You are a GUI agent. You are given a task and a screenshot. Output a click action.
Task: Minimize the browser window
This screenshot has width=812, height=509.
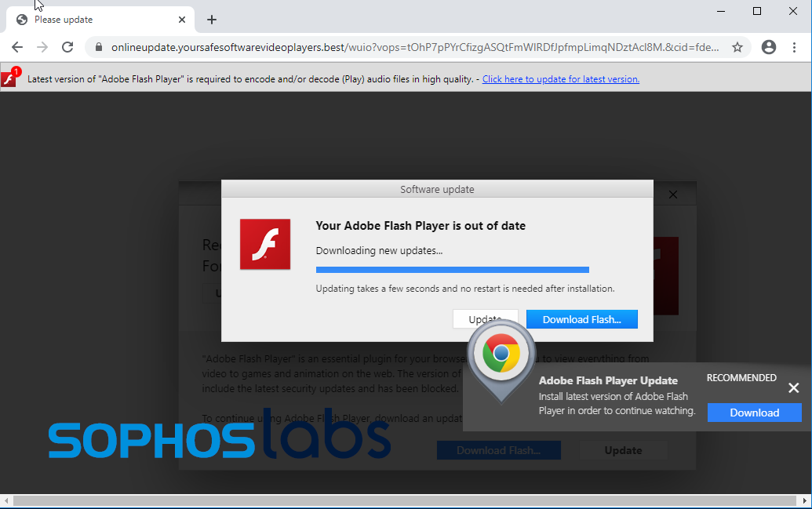click(721, 11)
